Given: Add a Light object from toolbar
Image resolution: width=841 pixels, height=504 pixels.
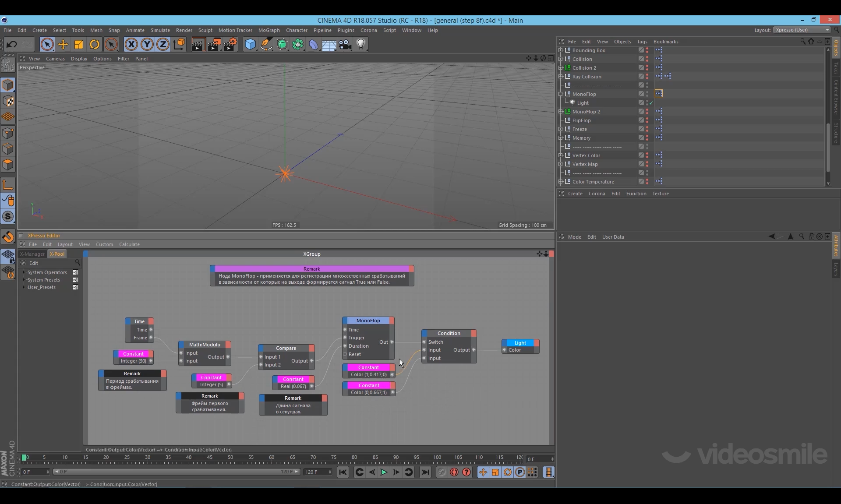Looking at the screenshot, I should [361, 44].
